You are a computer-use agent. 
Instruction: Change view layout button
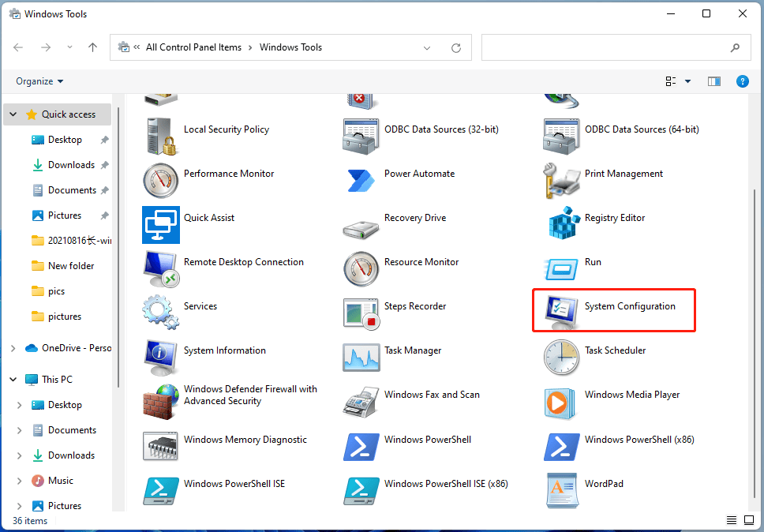670,81
